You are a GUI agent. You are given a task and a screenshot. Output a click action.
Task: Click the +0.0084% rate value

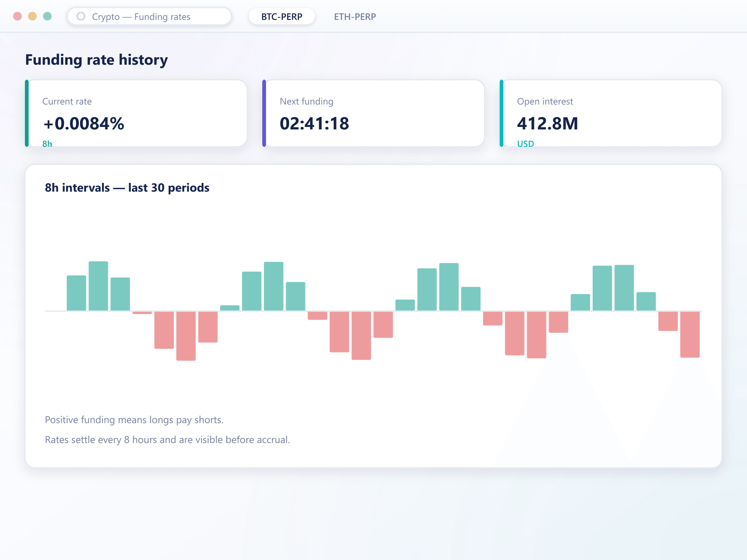coord(84,124)
